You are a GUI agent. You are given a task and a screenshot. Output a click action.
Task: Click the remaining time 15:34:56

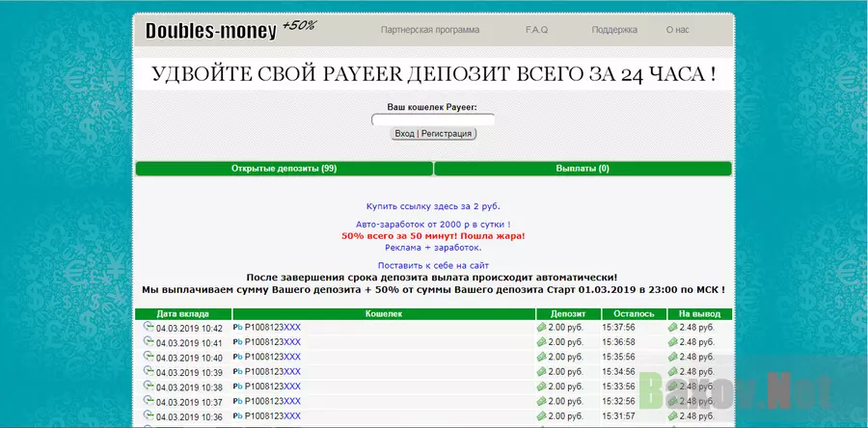619,372
